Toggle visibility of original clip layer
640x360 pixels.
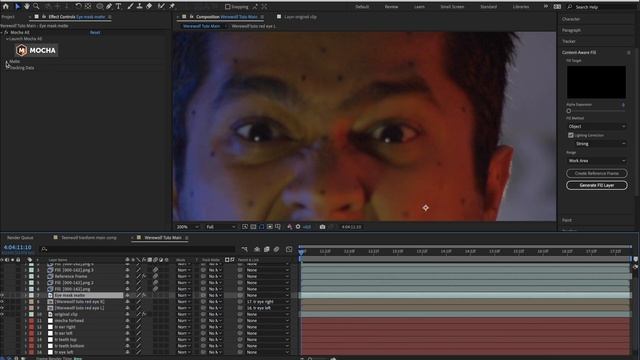click(2, 314)
